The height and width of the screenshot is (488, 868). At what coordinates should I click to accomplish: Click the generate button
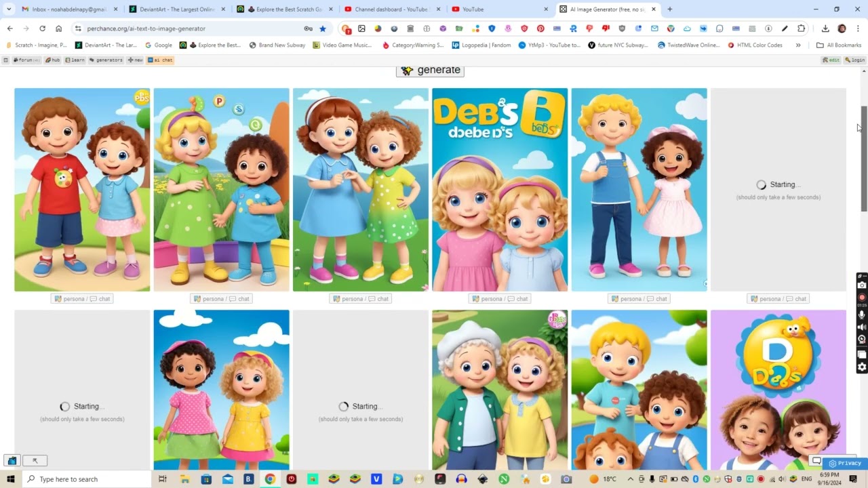[x=430, y=70]
